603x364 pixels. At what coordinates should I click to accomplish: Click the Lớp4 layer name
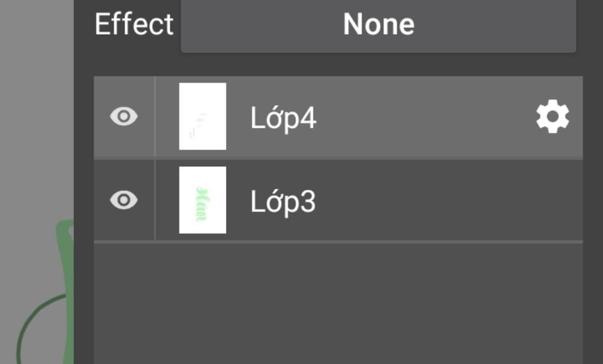pyautogui.click(x=283, y=118)
